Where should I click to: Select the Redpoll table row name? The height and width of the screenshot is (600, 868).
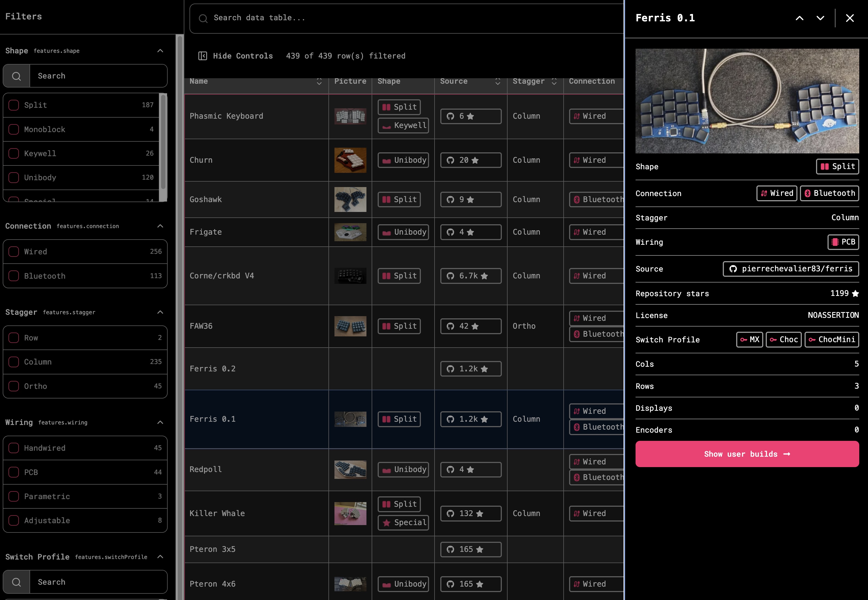206,470
